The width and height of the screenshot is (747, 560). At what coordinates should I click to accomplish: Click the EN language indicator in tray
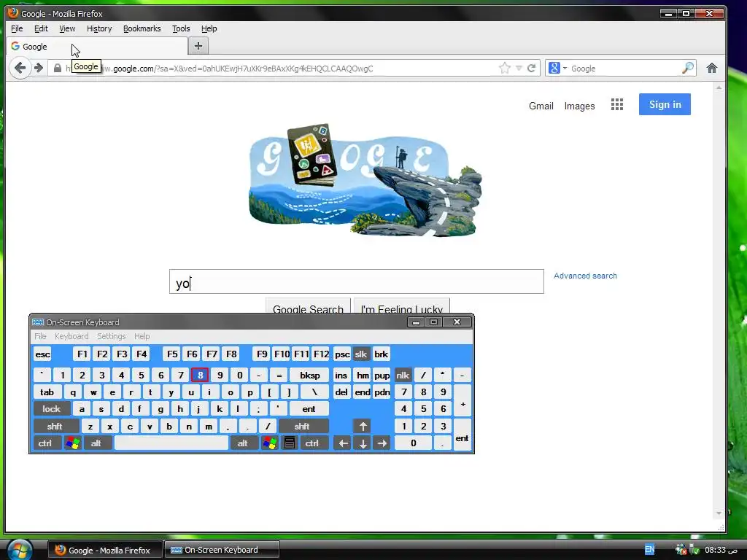(x=649, y=550)
